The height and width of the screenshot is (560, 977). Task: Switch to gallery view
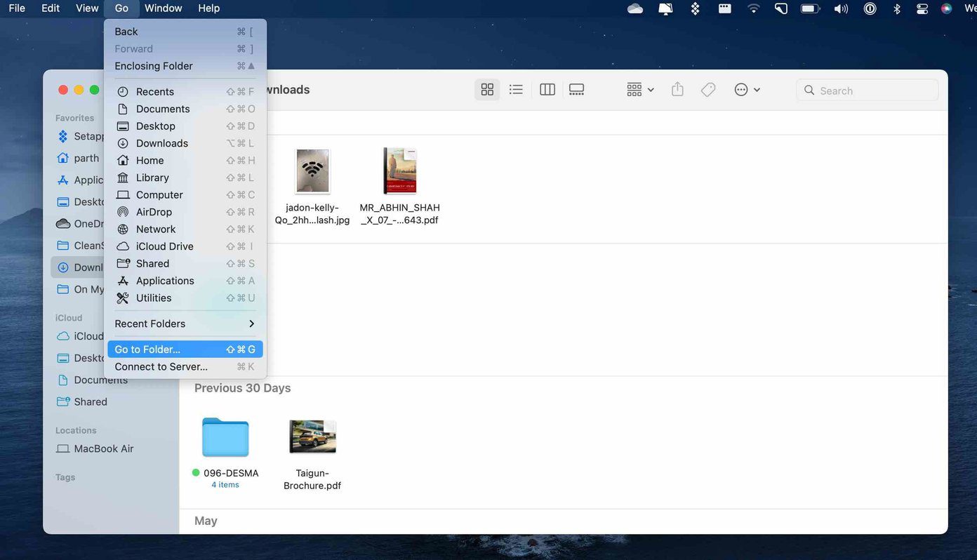click(577, 90)
